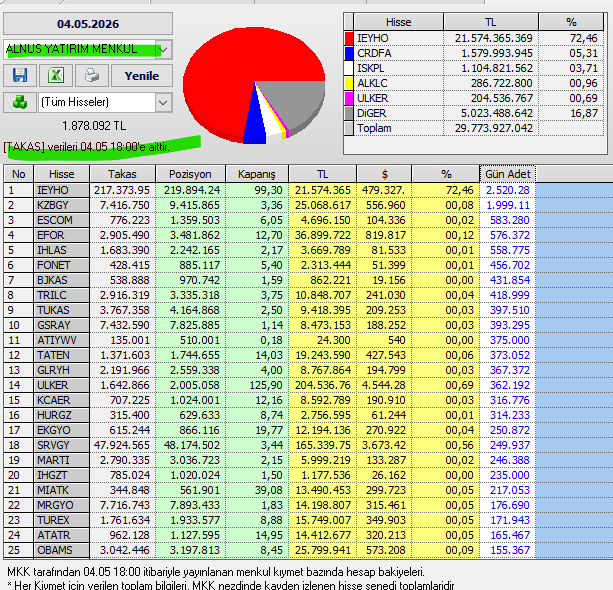Viewport: 613px width, 590px height.
Task: Sort by the No column header
Action: coord(19,174)
